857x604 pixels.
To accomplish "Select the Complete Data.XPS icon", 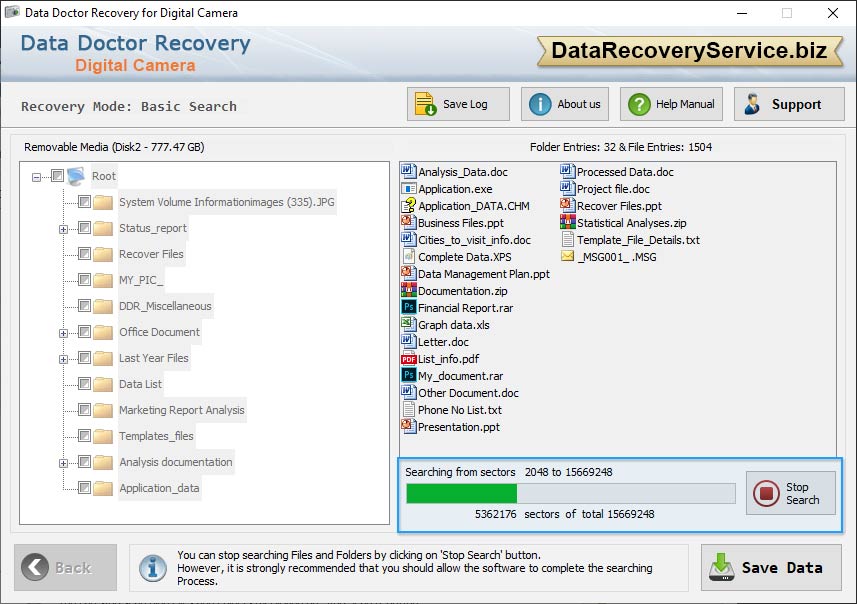I will 408,256.
